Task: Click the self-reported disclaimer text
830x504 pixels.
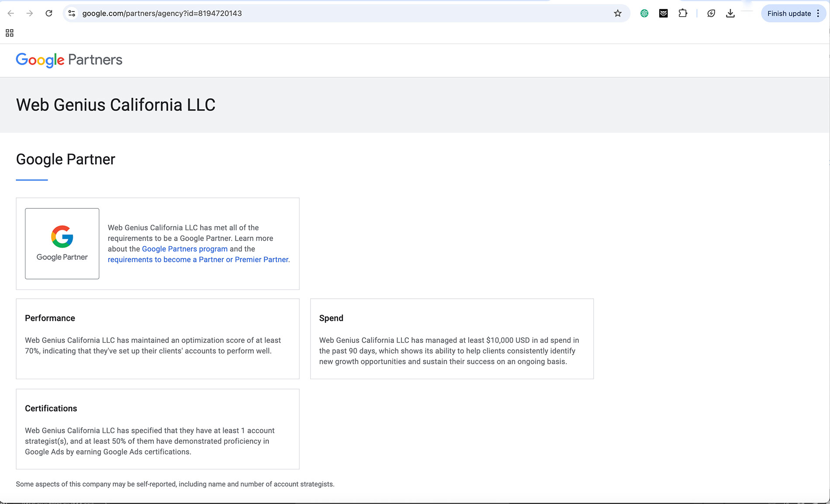Action: click(x=175, y=484)
